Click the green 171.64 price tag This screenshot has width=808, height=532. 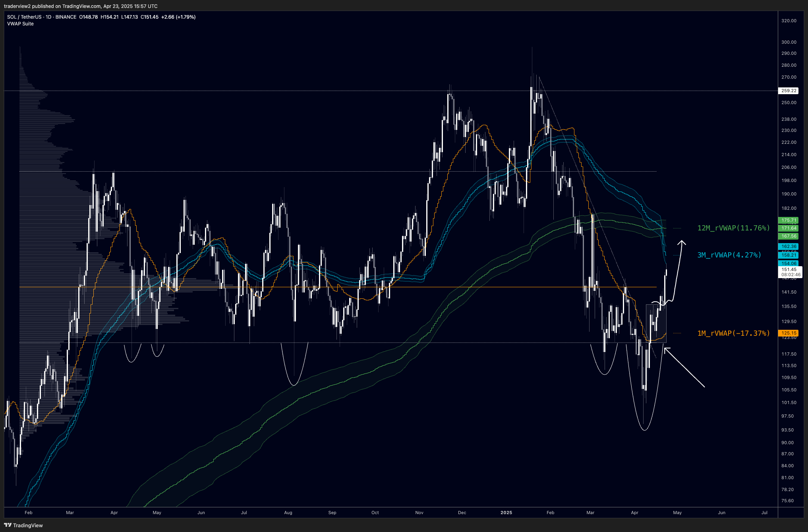(789, 228)
